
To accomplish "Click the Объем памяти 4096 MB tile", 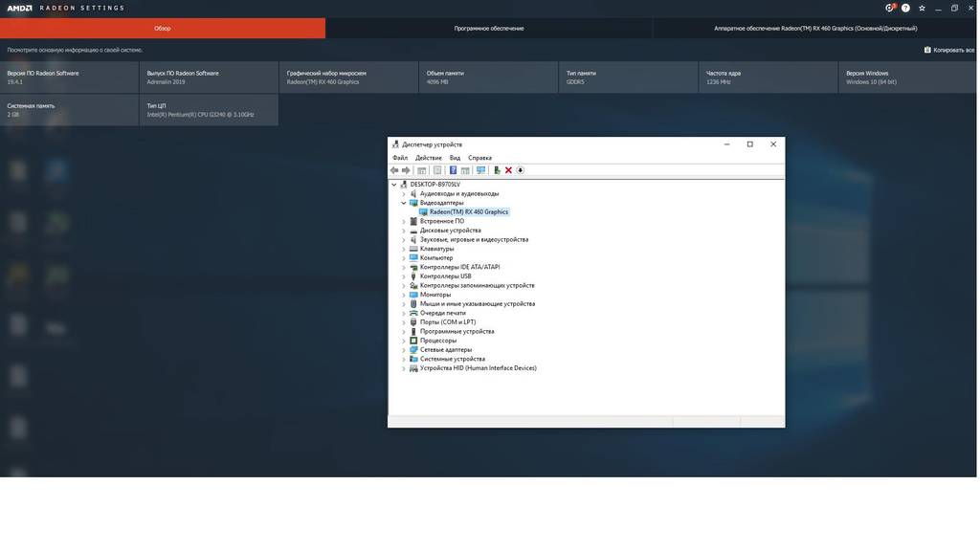I will [x=489, y=77].
